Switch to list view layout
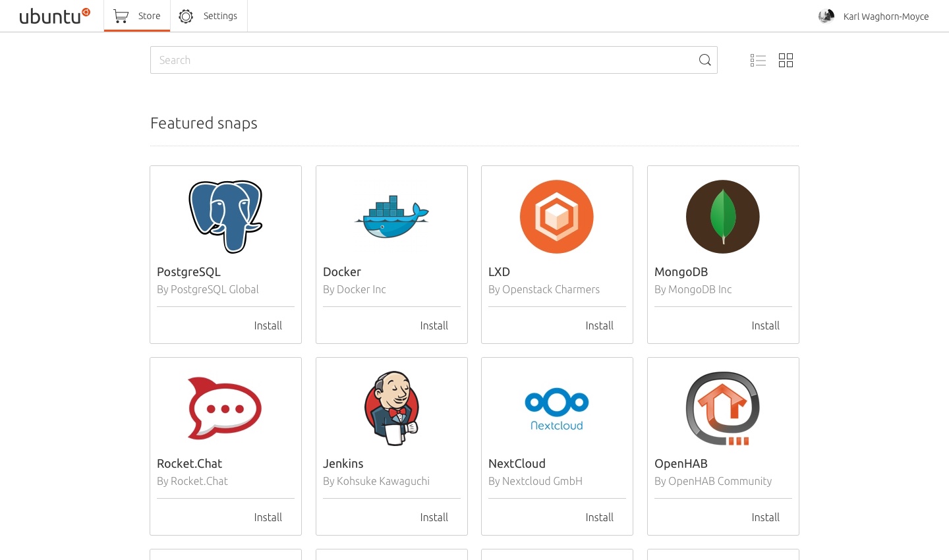Screen dimensions: 949x560 coord(758,61)
